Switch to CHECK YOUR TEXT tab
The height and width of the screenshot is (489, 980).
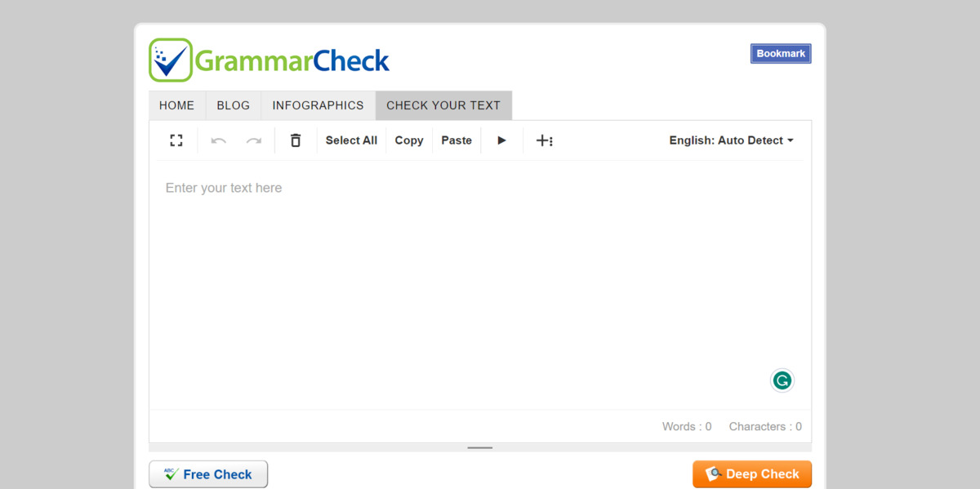(x=443, y=105)
